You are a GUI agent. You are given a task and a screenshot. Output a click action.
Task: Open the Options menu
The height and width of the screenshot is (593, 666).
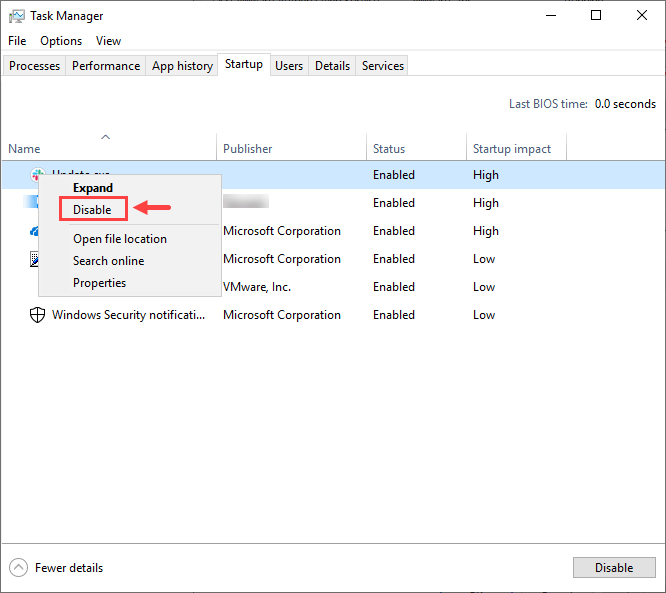pos(61,41)
